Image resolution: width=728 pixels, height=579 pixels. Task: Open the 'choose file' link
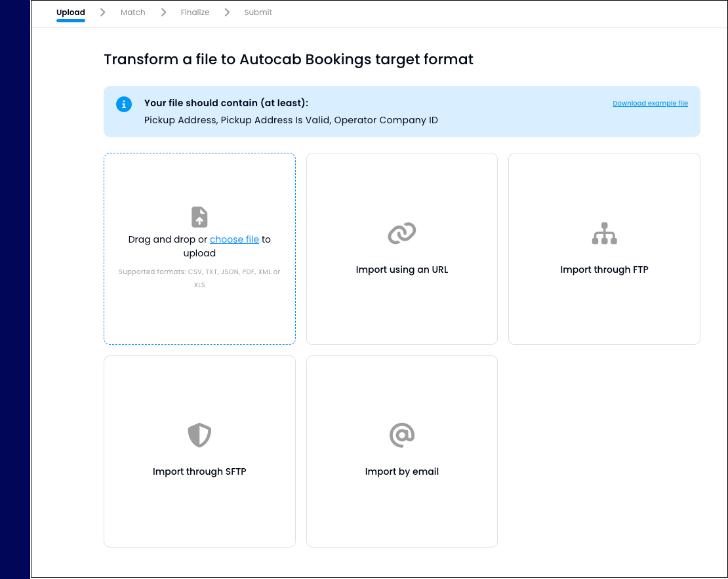coord(234,239)
